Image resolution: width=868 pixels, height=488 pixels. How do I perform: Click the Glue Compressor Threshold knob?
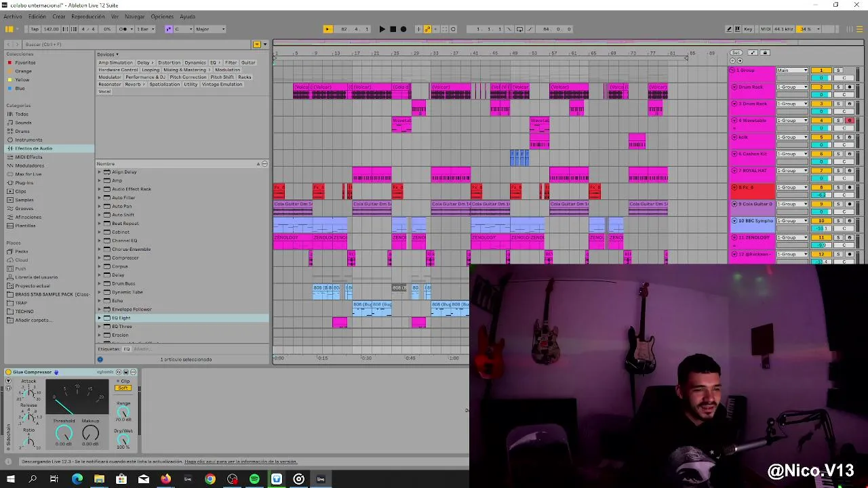64,433
